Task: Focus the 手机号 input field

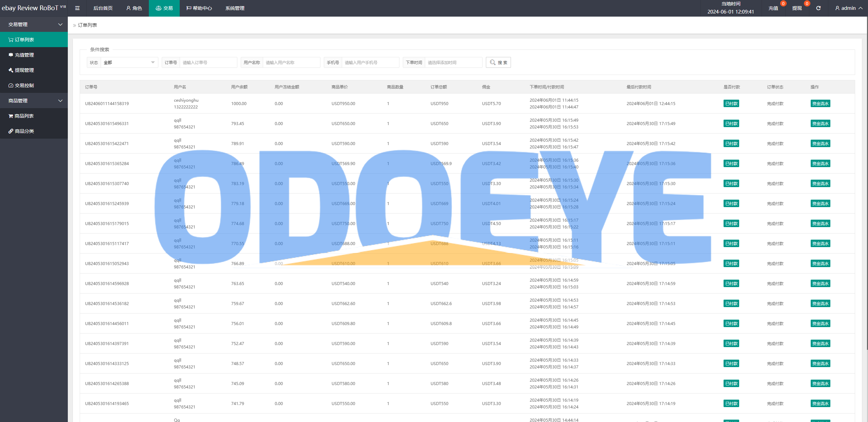Action: (370, 62)
